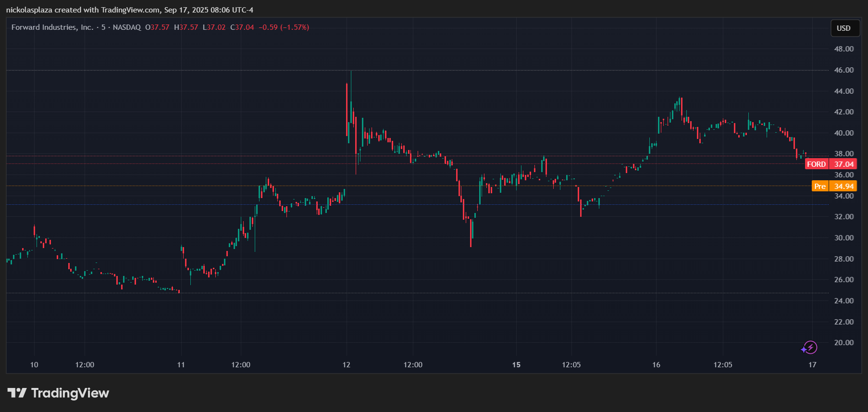
Task: Click the Forward Industries, Inc. symbol title
Action: click(x=52, y=27)
